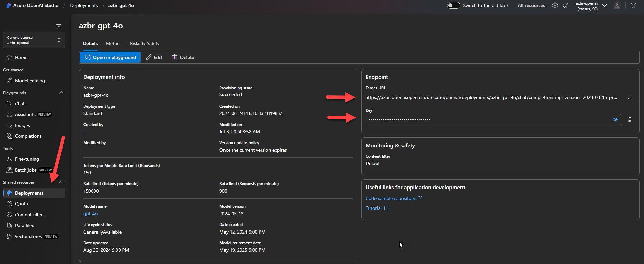This screenshot has height=264, width=644.
Task: Collapse the Shared resources section chevron
Action: pyautogui.click(x=61, y=182)
